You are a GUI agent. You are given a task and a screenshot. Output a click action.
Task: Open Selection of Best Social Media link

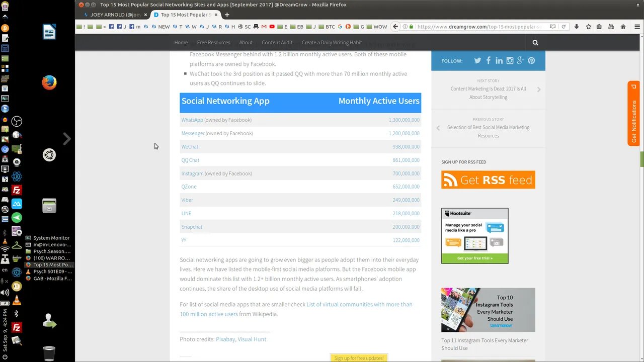coord(488,131)
